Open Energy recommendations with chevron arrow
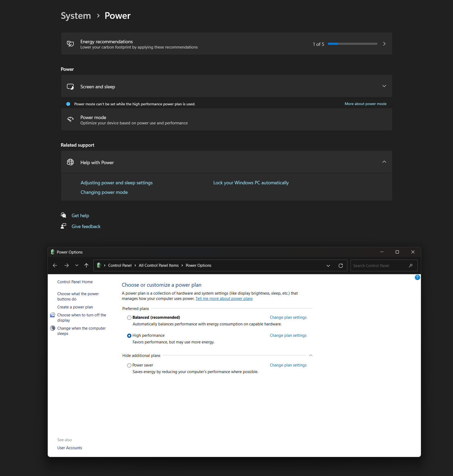The image size is (453, 476). (x=384, y=44)
